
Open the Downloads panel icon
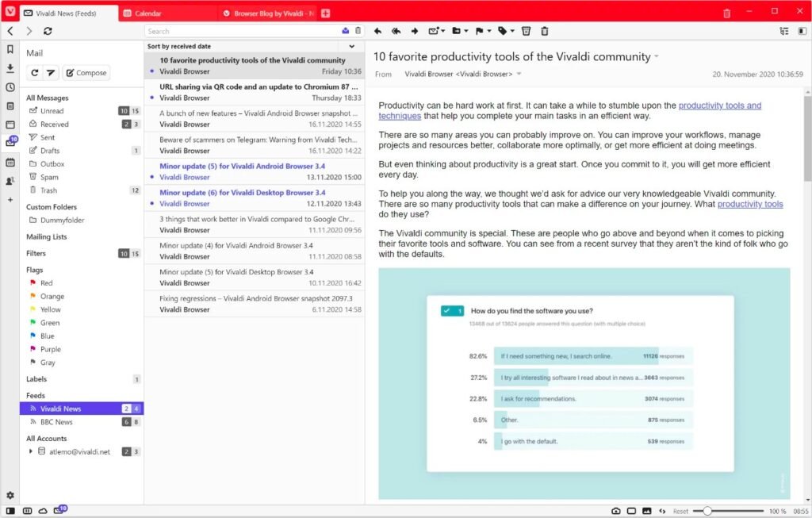pos(10,68)
